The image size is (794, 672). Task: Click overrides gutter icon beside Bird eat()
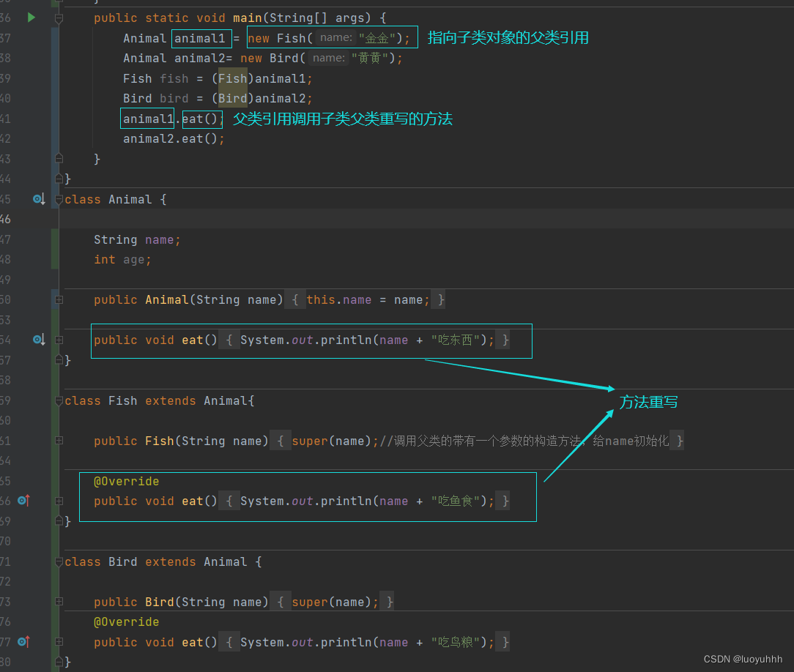click(x=23, y=642)
